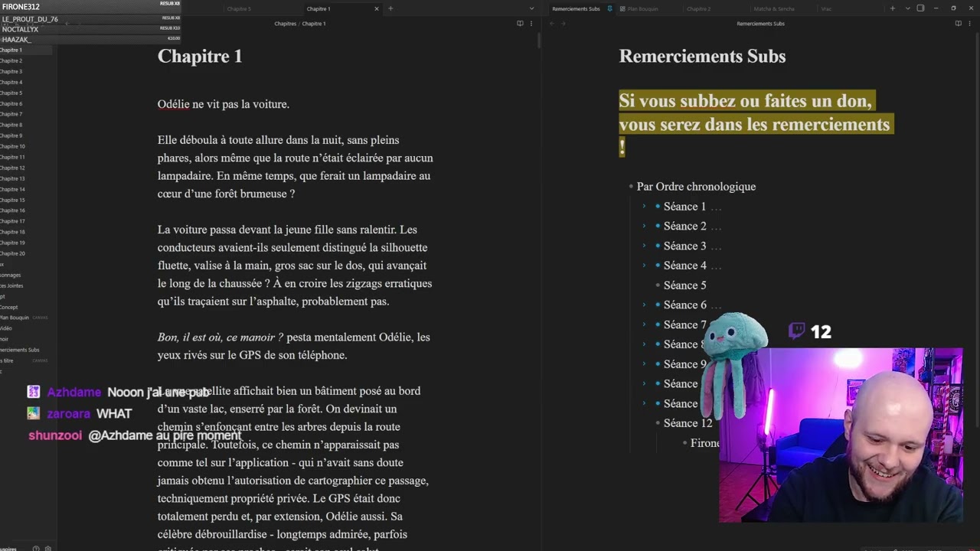The height and width of the screenshot is (551, 980).
Task: Open right pane tab list dropdown
Action: pos(907,8)
